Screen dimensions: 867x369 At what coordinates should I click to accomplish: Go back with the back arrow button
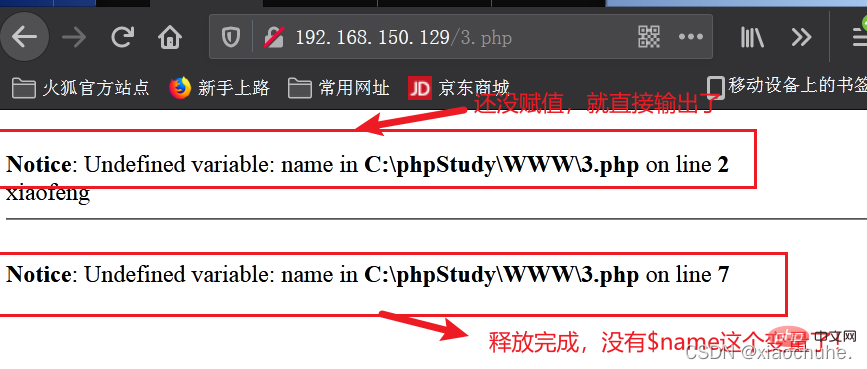[x=24, y=37]
